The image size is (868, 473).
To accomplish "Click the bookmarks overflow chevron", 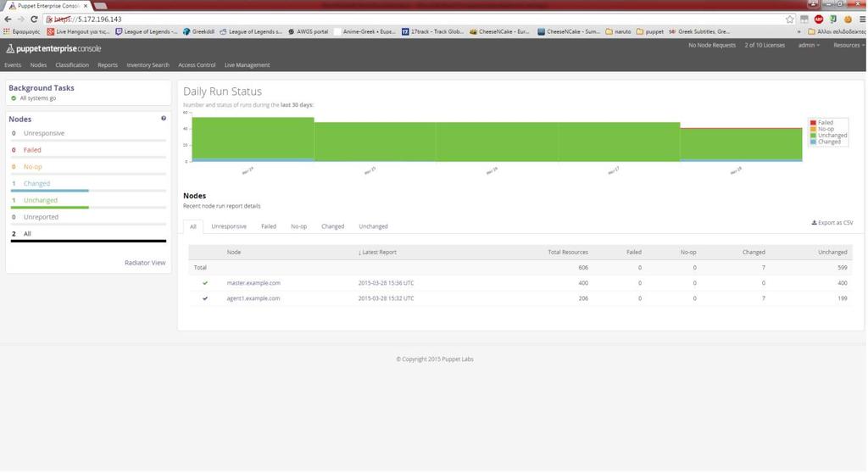I will coord(798,31).
